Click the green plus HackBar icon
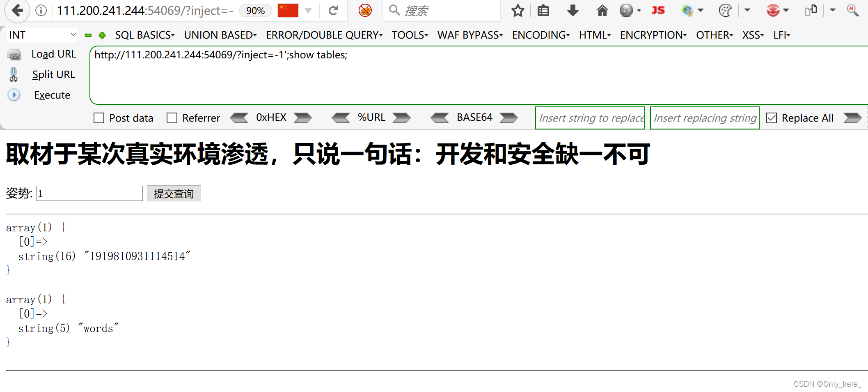The width and height of the screenshot is (868, 392). 102,35
